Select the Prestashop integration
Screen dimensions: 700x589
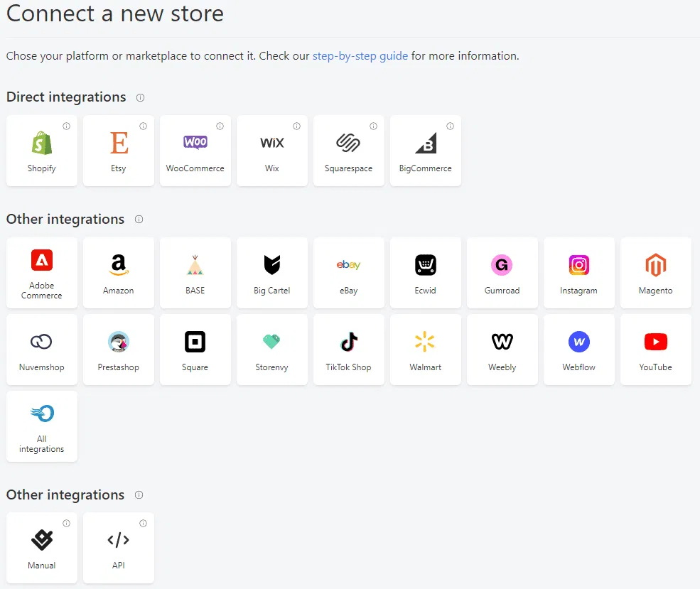118,350
